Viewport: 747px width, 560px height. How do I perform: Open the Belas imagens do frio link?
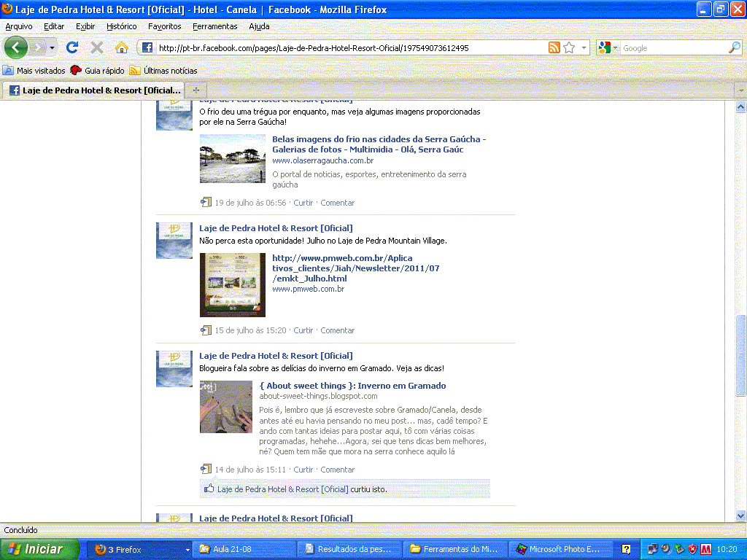pos(379,144)
